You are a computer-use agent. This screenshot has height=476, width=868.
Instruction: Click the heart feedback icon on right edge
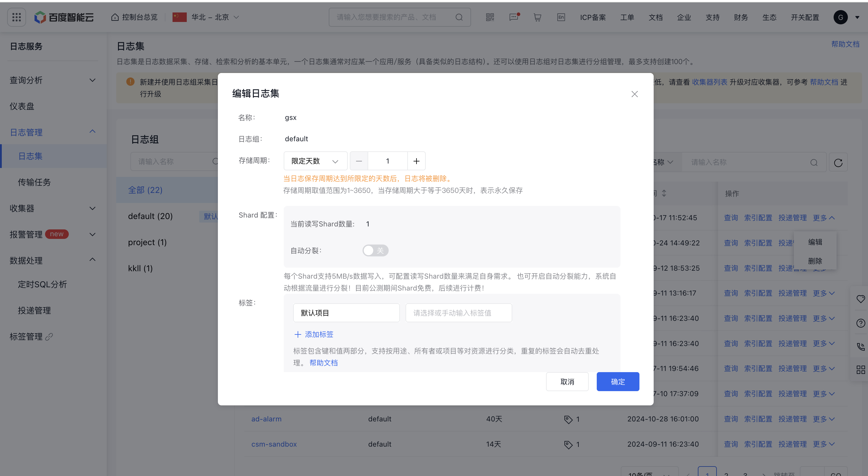pos(861,299)
